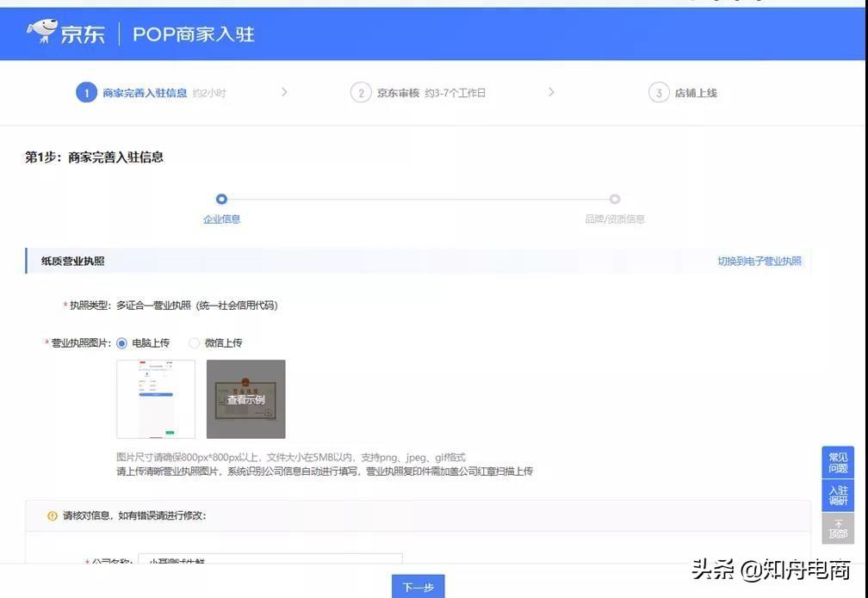This screenshot has height=598, width=868.
Task: Click 京东审核 step label
Action: point(398,93)
